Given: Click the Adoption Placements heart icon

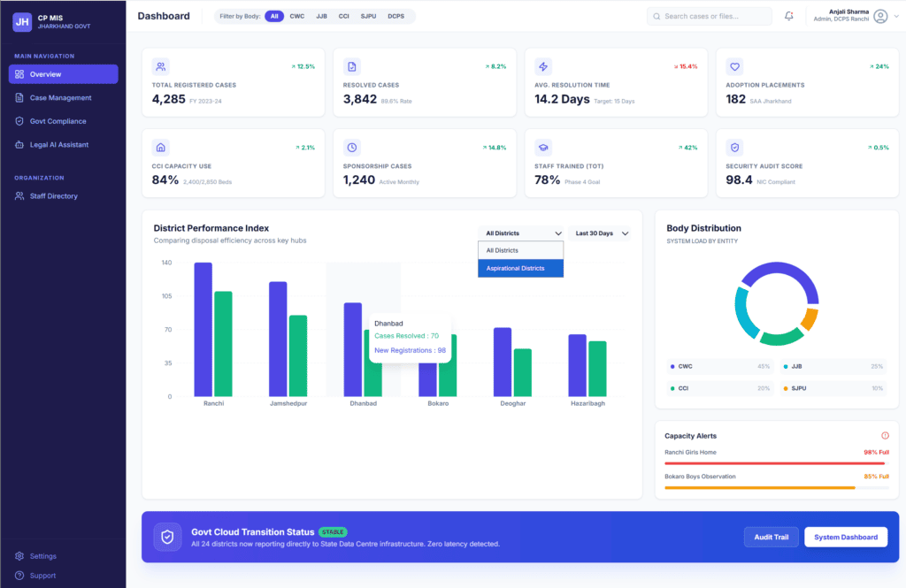Looking at the screenshot, I should click(734, 66).
